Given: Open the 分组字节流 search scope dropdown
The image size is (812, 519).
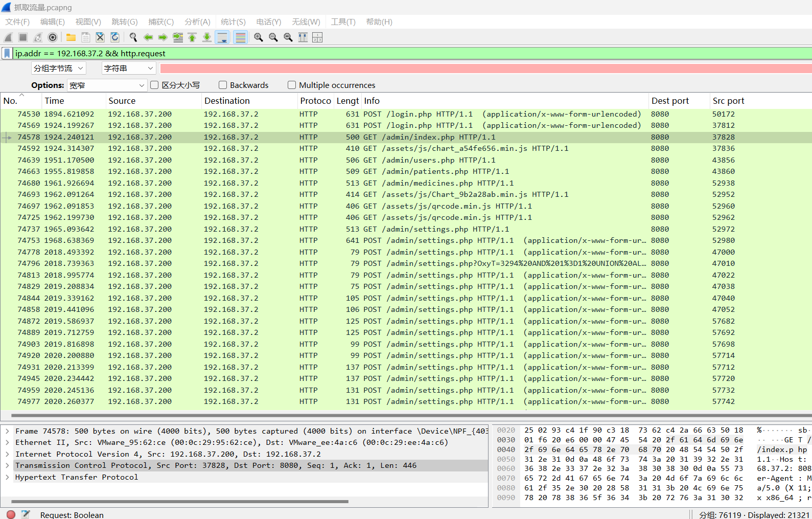Looking at the screenshot, I should point(58,68).
